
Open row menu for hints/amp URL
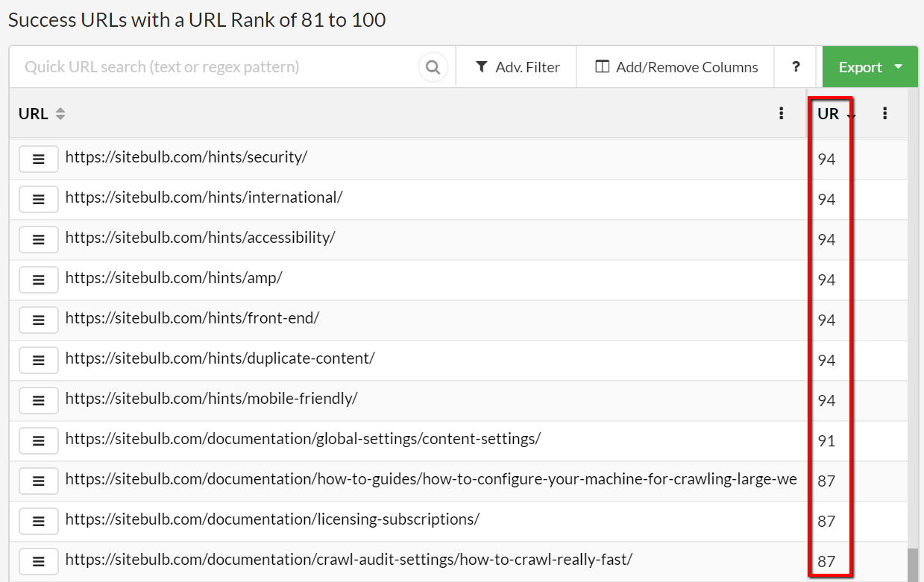coord(39,279)
